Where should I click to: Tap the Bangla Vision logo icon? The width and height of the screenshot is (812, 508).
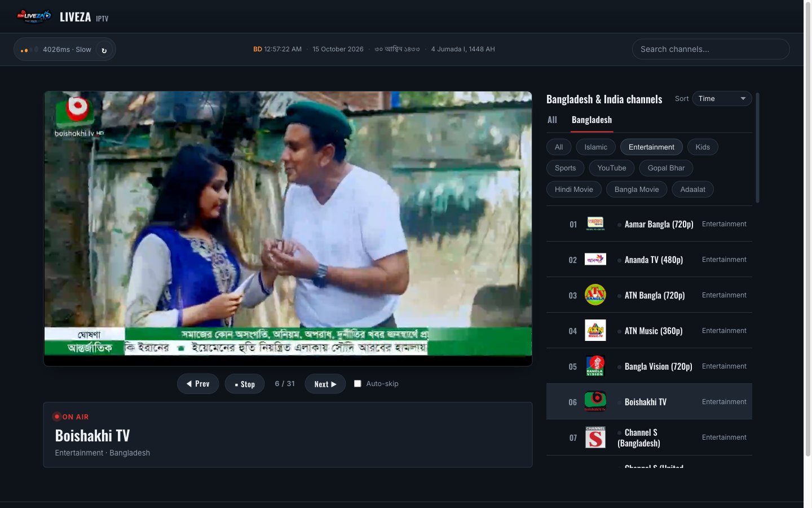[x=595, y=366]
